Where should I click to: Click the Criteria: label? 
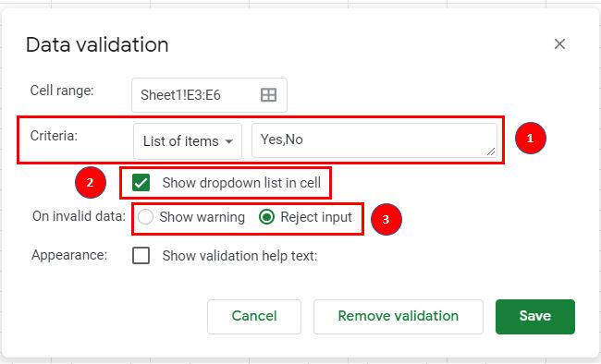tap(54, 136)
